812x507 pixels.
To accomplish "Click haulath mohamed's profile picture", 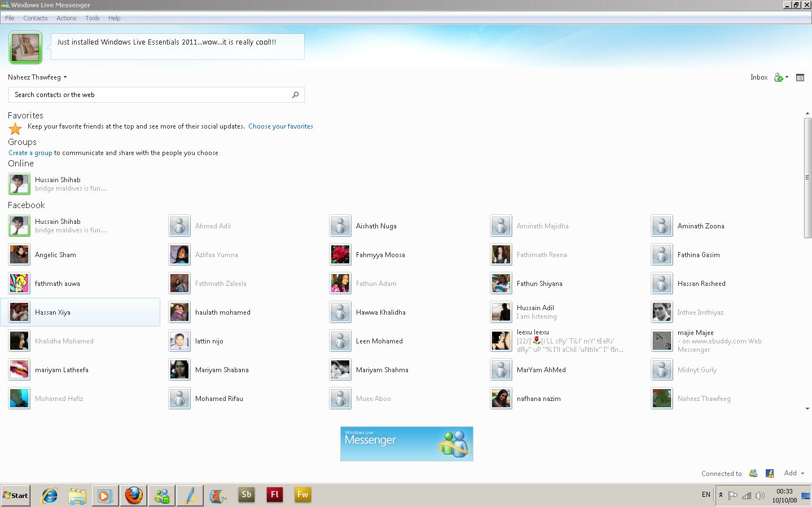I will (179, 312).
